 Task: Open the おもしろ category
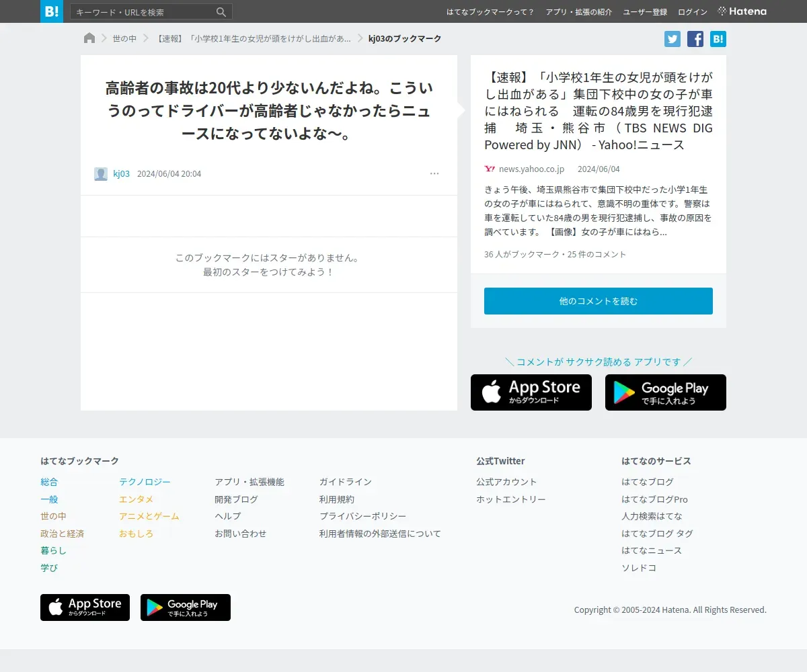[136, 534]
